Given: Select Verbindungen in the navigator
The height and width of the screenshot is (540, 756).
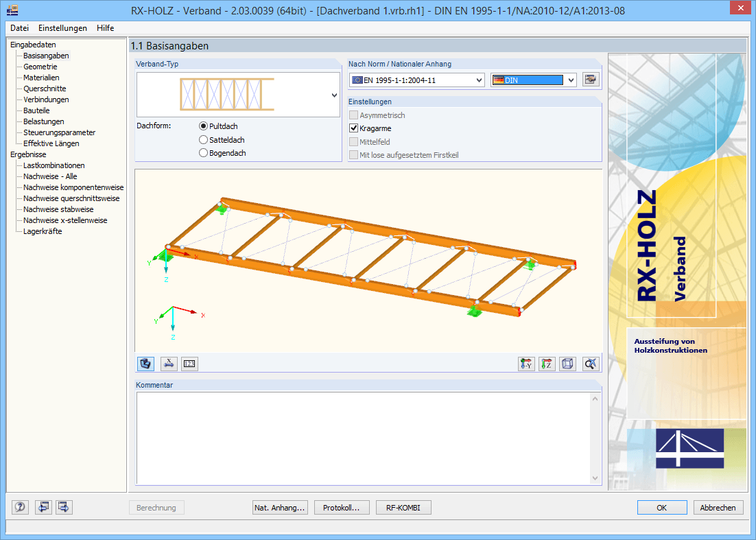Looking at the screenshot, I should point(46,99).
